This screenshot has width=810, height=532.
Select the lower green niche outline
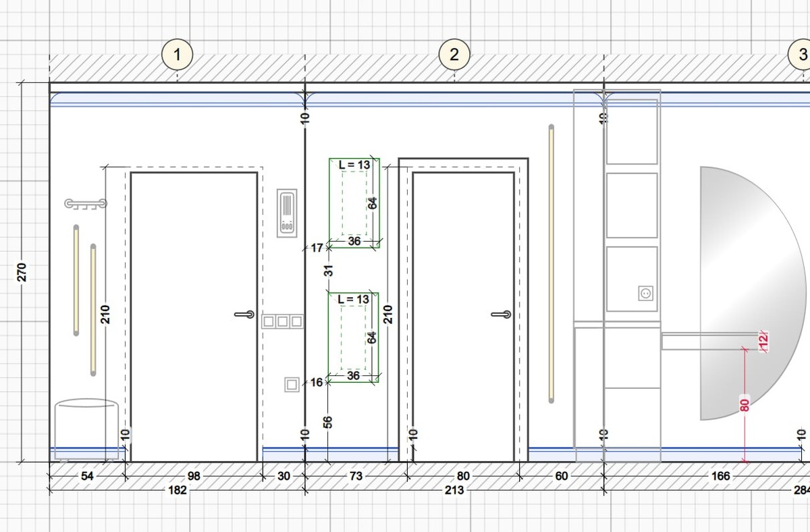[354, 337]
